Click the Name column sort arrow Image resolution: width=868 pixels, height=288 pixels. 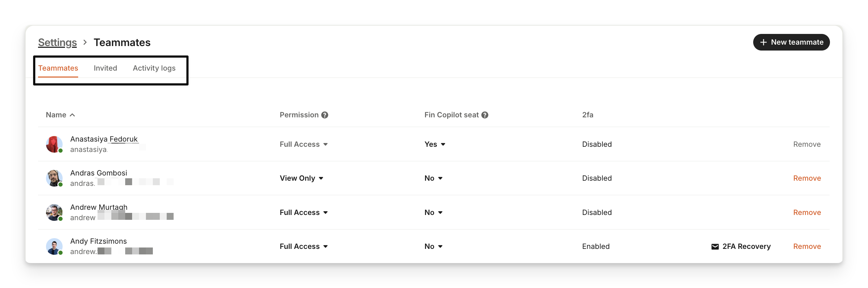72,115
